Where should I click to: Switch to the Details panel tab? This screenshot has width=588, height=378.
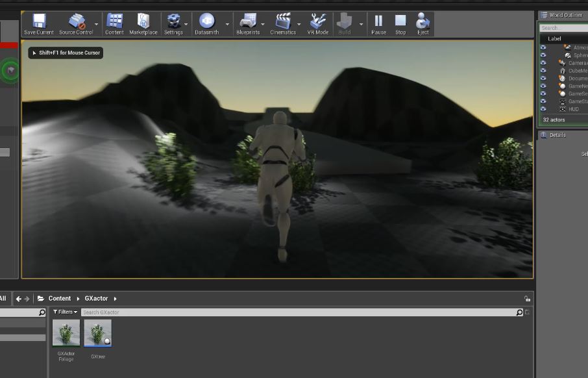point(557,135)
